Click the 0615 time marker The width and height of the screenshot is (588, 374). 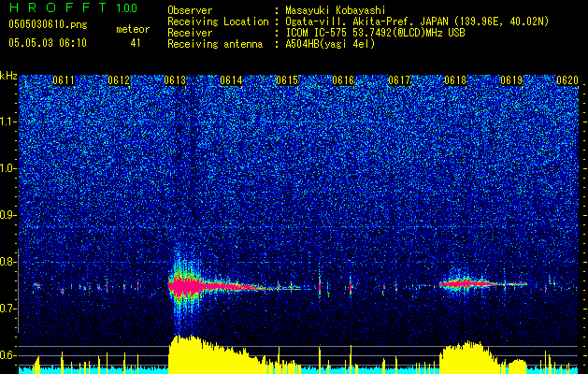pos(287,80)
